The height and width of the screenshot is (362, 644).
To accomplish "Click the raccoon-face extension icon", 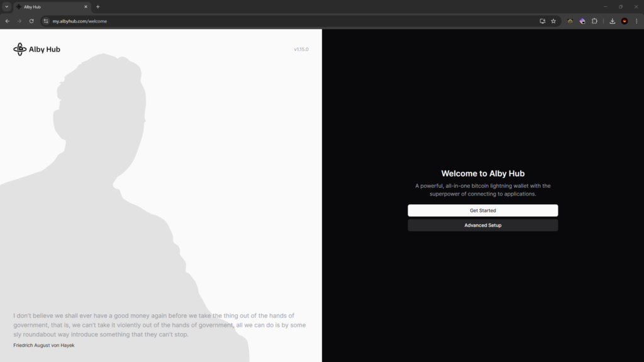I will [x=570, y=21].
